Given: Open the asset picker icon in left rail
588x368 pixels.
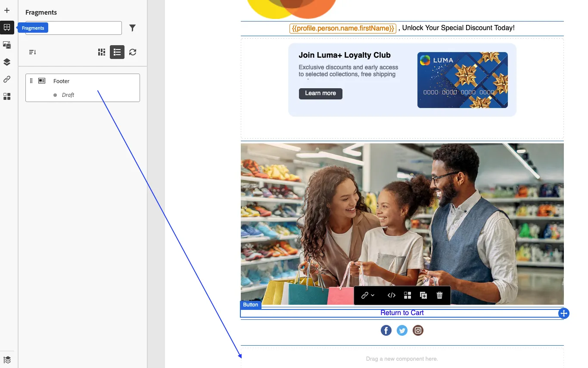Looking at the screenshot, I should (7, 45).
